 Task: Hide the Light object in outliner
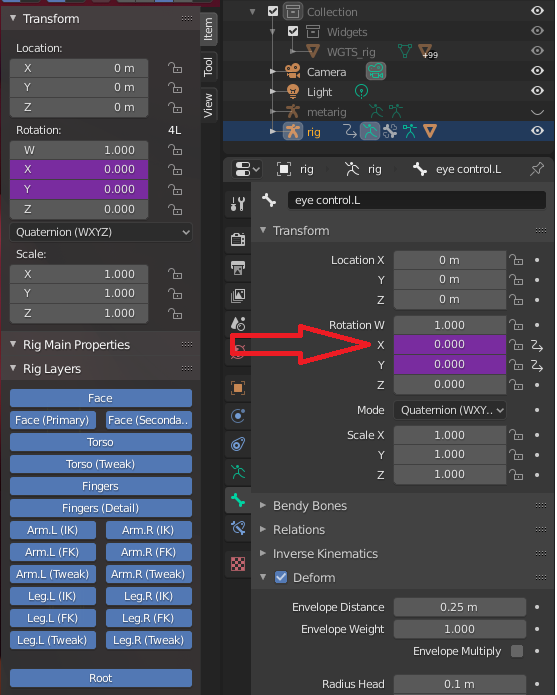click(x=537, y=90)
